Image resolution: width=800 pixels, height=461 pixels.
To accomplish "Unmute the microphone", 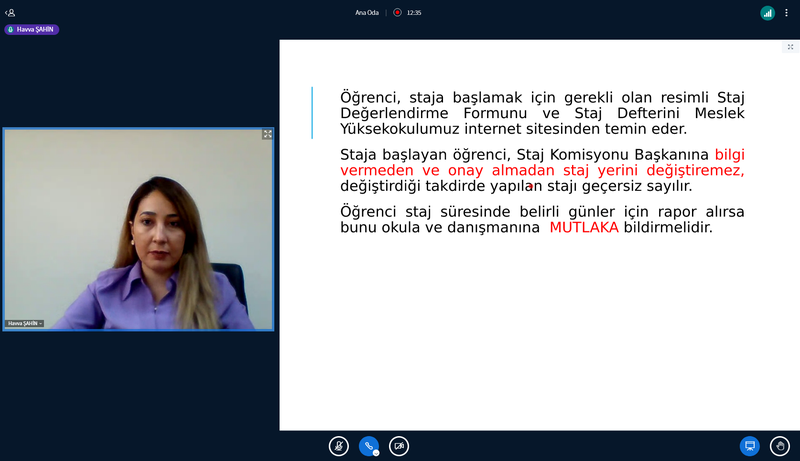I will coord(339,446).
